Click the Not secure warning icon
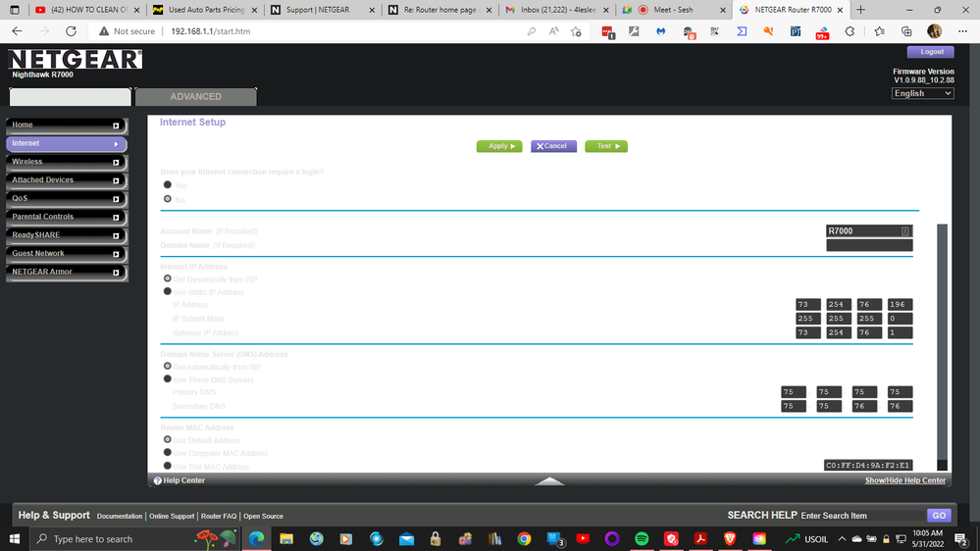The height and width of the screenshot is (551, 980). (x=104, y=31)
